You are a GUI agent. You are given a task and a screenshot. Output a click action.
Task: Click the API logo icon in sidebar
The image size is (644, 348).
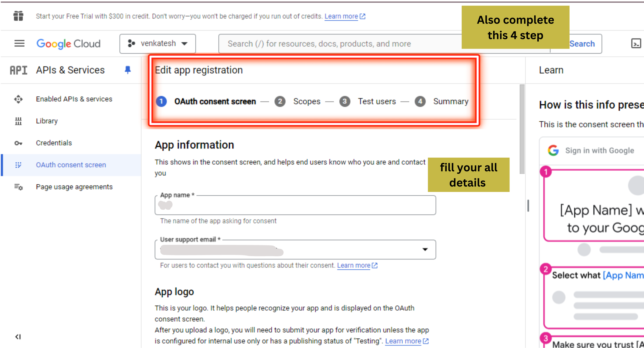pos(19,70)
